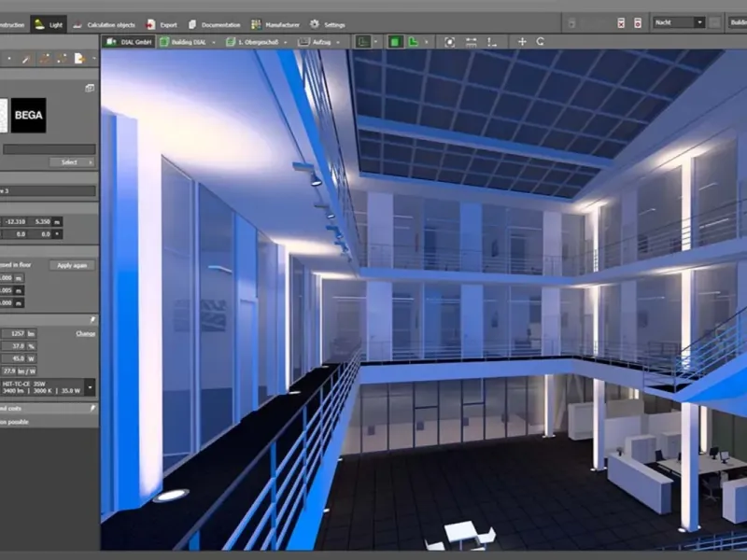
Task: Click the grayed calculator icon
Action: [x=572, y=22]
